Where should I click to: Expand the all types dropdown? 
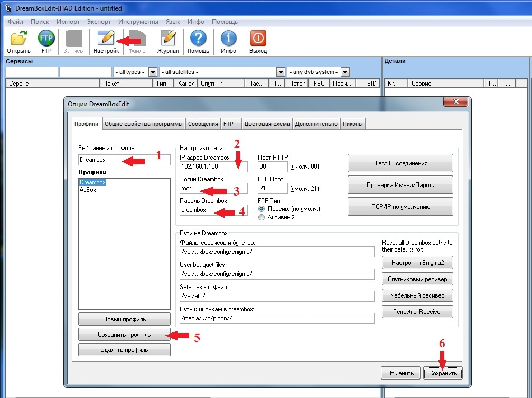pos(153,72)
